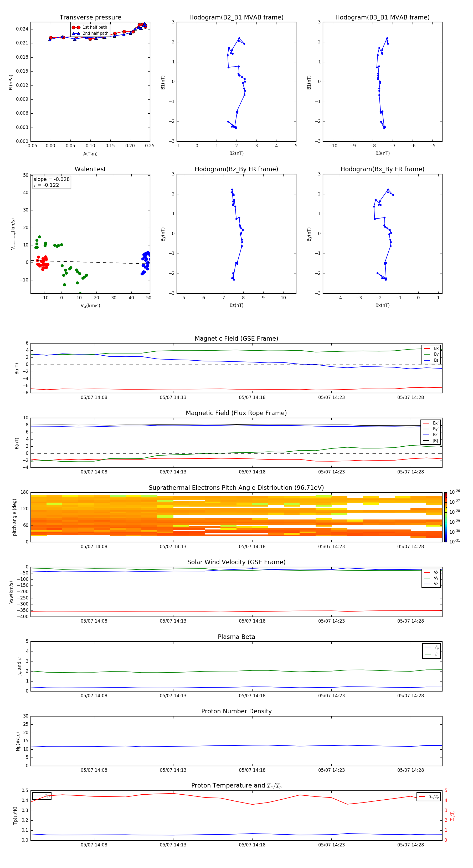Click the pitch angle colorbar
This screenshot has height=868, width=473.
click(x=446, y=517)
